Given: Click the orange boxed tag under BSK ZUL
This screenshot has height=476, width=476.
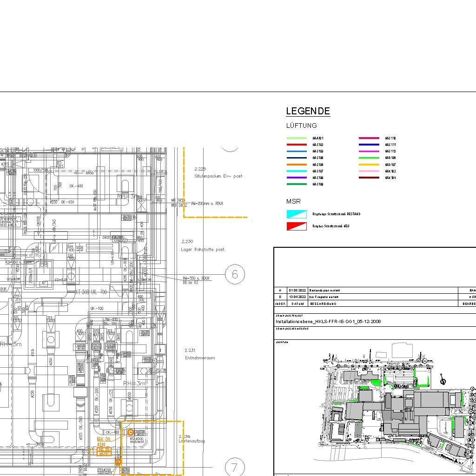Looking at the screenshot, I should click(x=104, y=451).
